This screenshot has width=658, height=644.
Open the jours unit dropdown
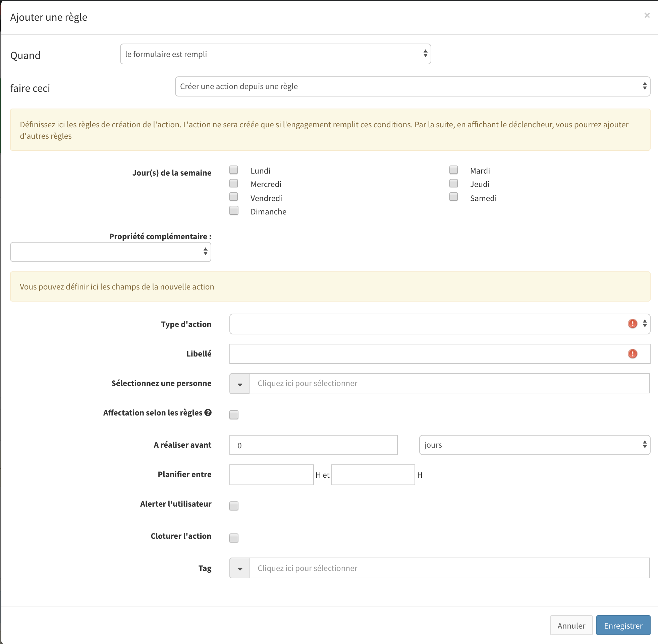coord(534,445)
